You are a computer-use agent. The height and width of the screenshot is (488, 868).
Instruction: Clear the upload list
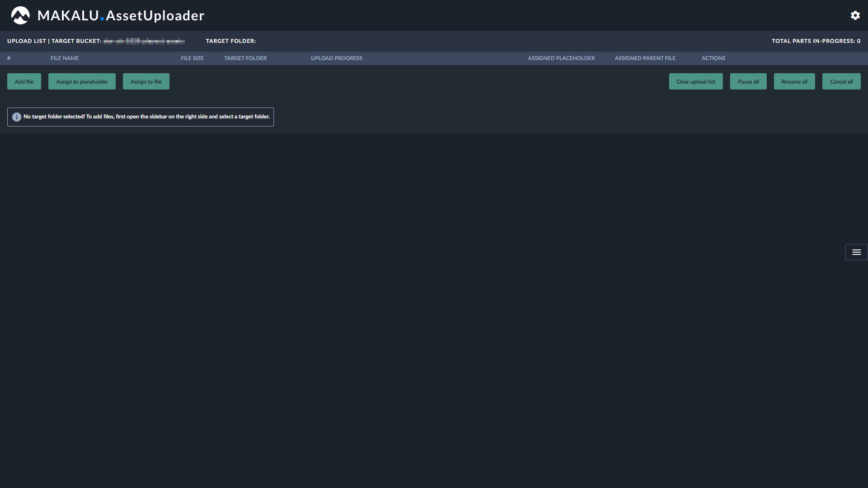tap(696, 81)
